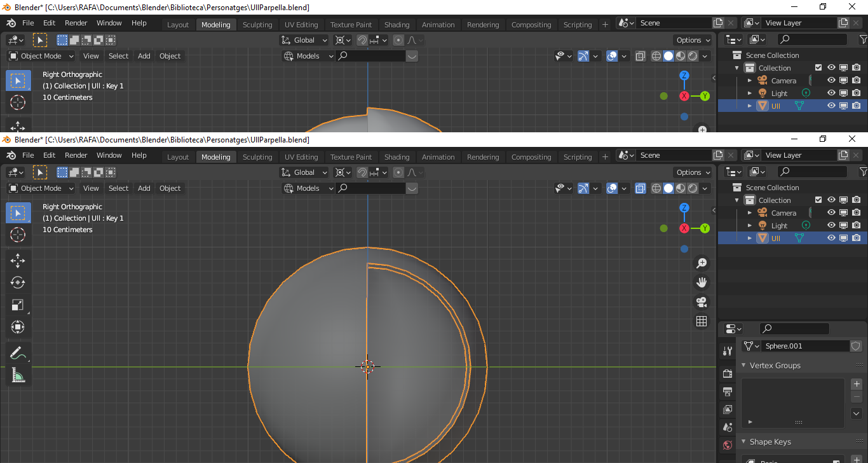Click the hand pan-view navigation icon
868x463 pixels.
tap(702, 282)
